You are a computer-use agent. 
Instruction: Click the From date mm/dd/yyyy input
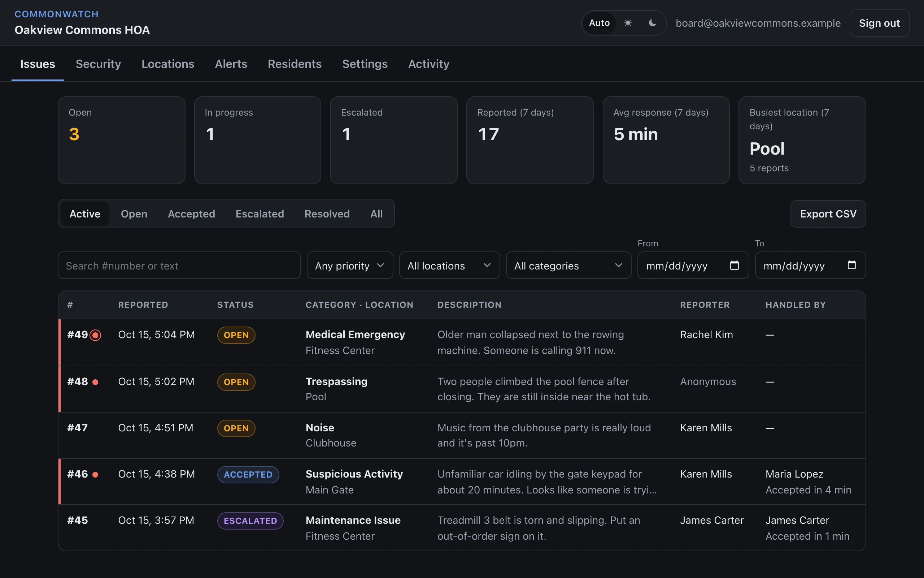(693, 265)
